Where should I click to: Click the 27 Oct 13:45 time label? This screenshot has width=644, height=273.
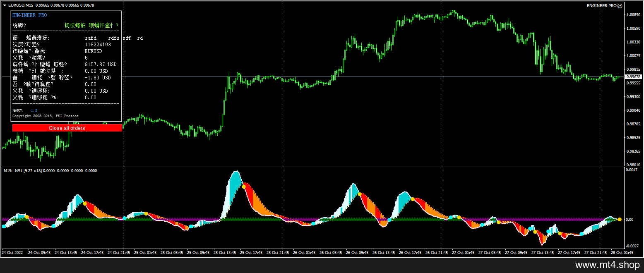pyautogui.click(x=543, y=252)
